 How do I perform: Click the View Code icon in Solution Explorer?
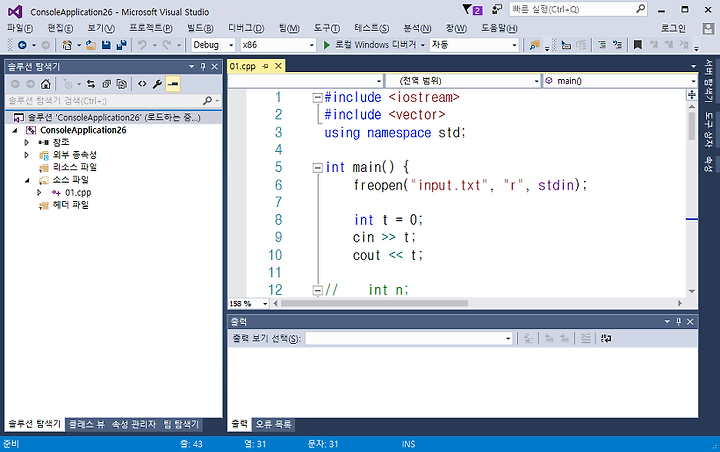(142, 84)
